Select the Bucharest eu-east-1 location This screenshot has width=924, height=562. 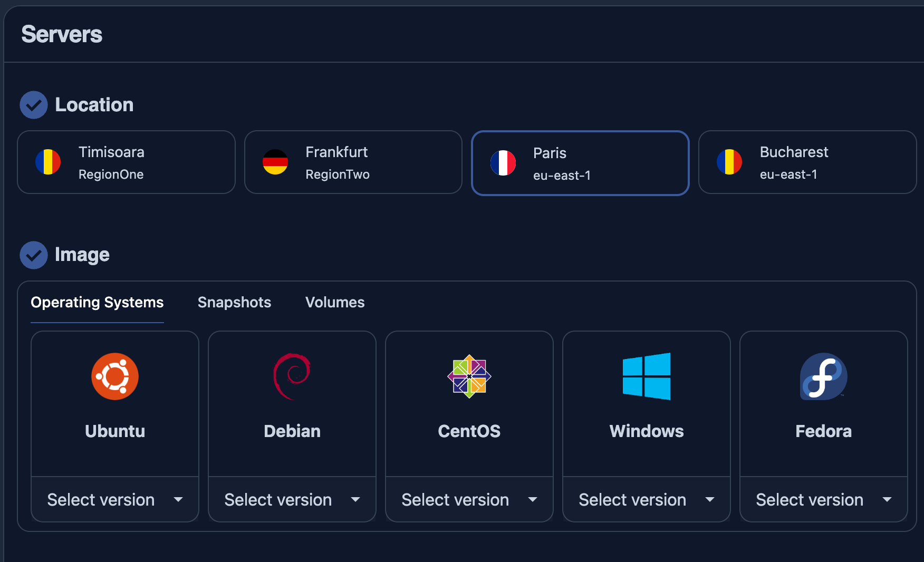(807, 162)
